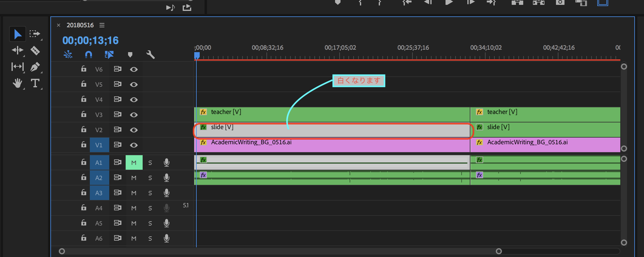
Task: Enable voice-over record on track A1
Action: tap(167, 163)
